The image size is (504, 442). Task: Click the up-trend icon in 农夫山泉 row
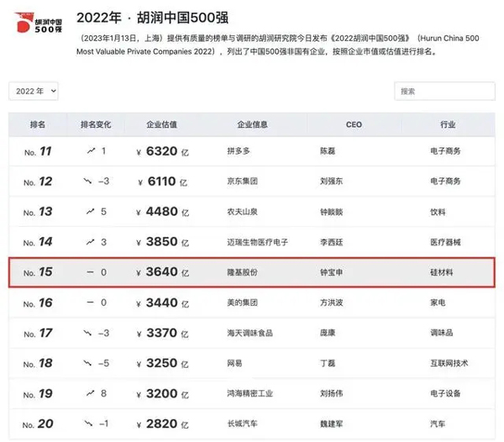tap(91, 211)
